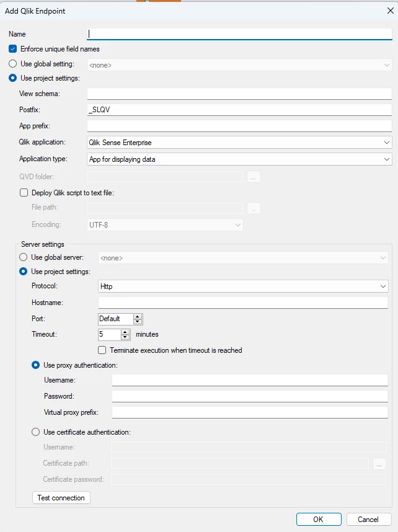
Task: Focus the Hostname input field
Action: pos(243,303)
